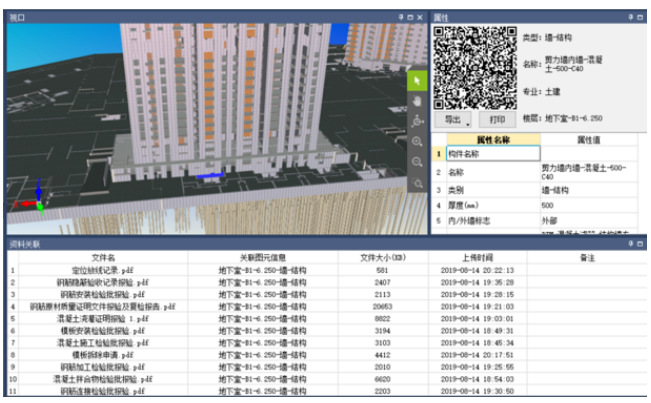Activate the green select arrow tool

(417, 81)
